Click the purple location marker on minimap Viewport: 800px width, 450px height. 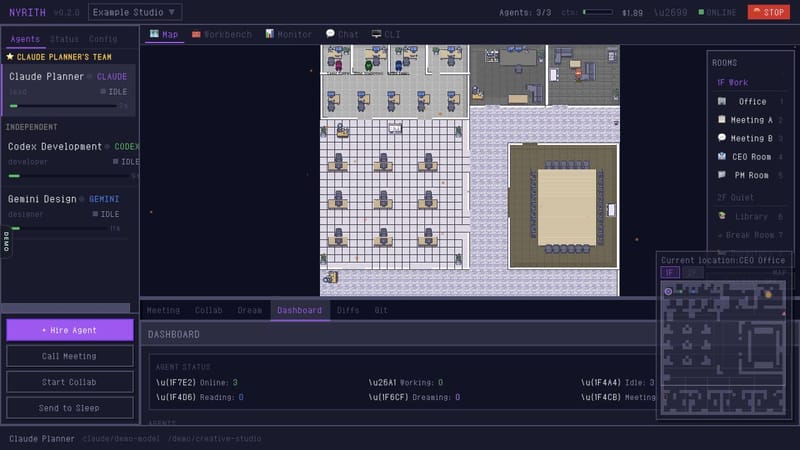[x=668, y=291]
